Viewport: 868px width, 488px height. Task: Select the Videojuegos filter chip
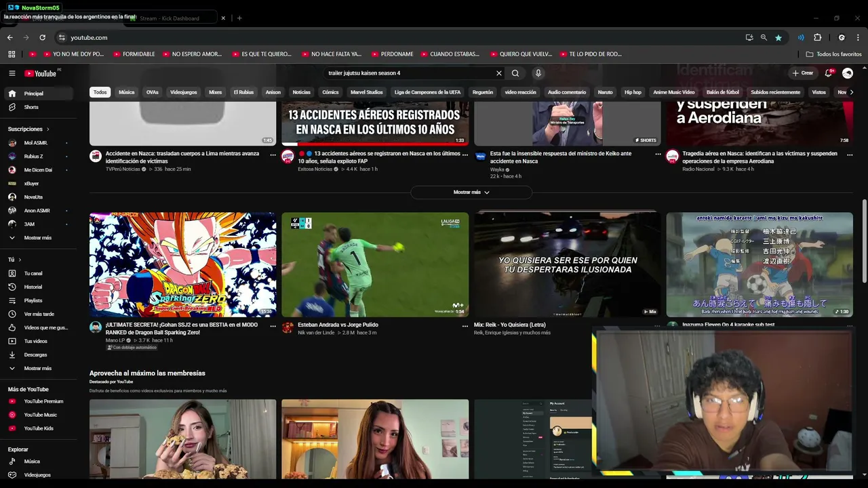(184, 92)
